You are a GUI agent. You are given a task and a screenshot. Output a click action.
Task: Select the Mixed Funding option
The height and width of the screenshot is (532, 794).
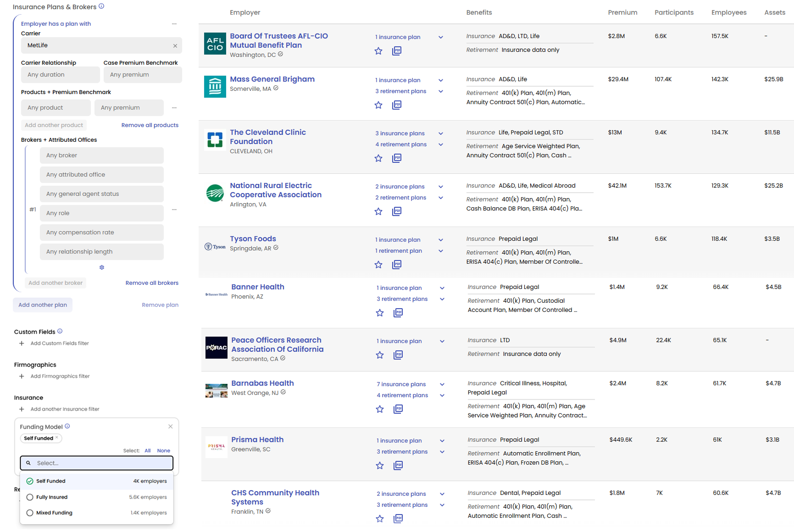(30, 513)
